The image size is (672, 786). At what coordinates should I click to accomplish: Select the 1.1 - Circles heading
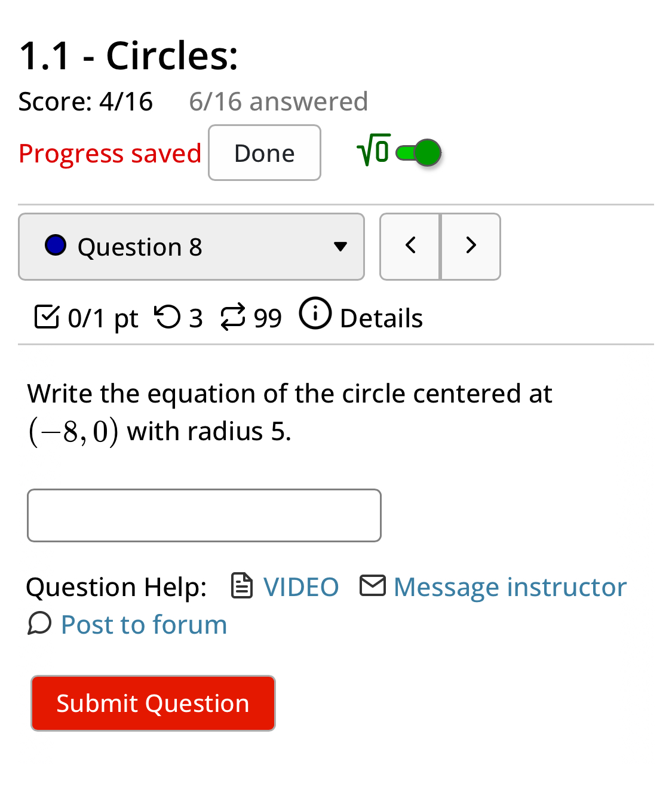pos(128,54)
